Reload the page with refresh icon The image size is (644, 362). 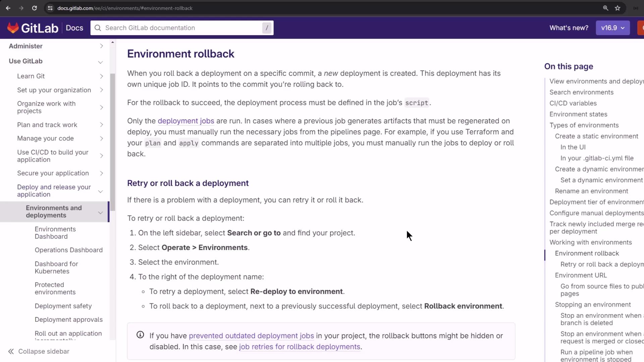coord(34,8)
